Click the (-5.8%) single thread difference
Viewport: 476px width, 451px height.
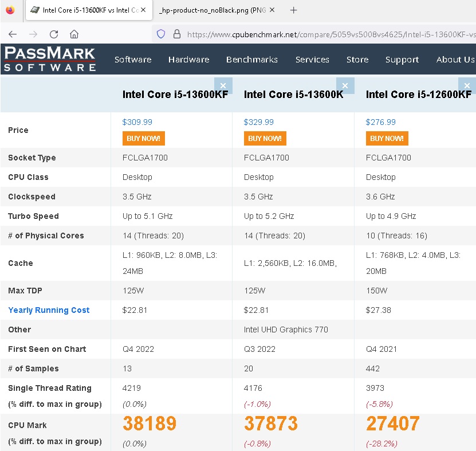379,404
